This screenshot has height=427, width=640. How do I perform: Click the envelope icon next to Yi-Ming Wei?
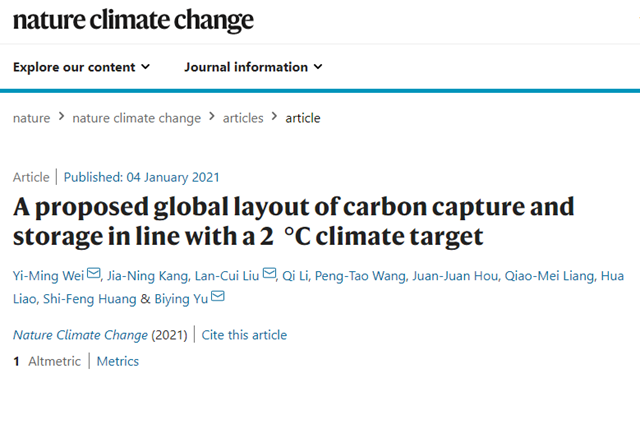(94, 273)
